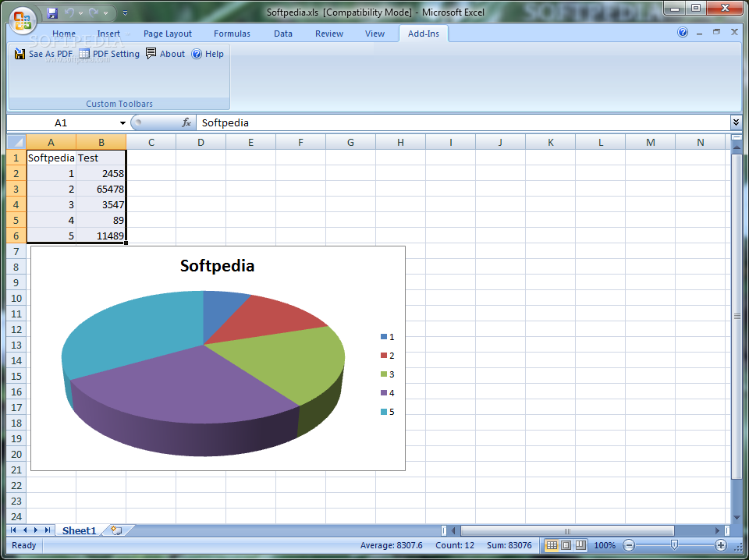Select the Add-Ins tab

click(x=423, y=34)
